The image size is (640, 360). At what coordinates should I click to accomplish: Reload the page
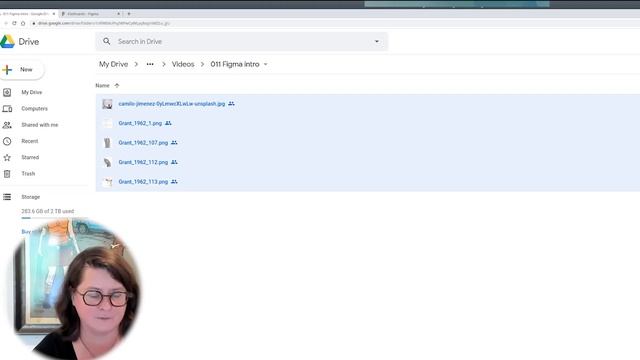click(14, 23)
